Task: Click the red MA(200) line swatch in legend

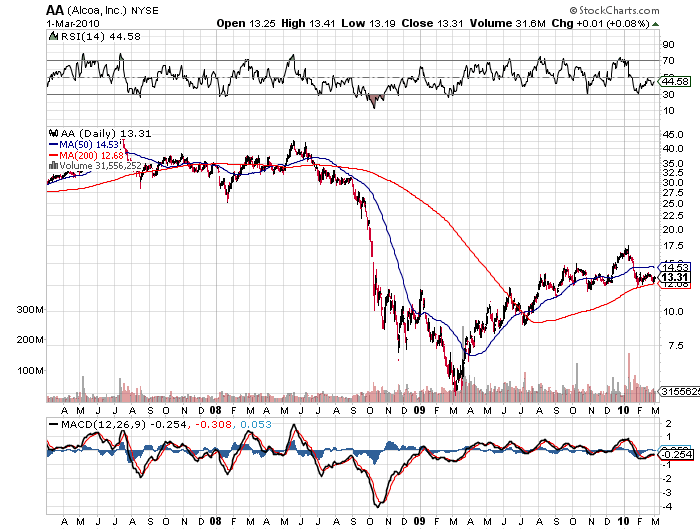Action: [x=54, y=155]
